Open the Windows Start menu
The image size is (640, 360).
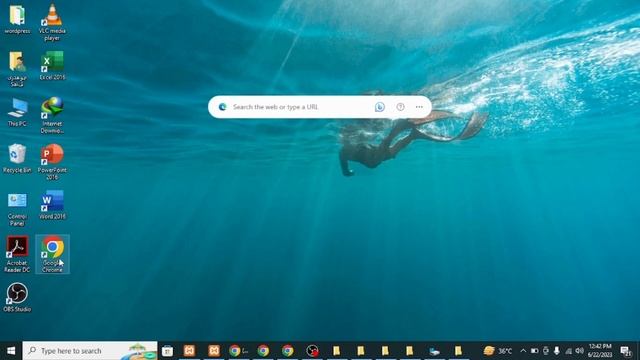[11, 351]
